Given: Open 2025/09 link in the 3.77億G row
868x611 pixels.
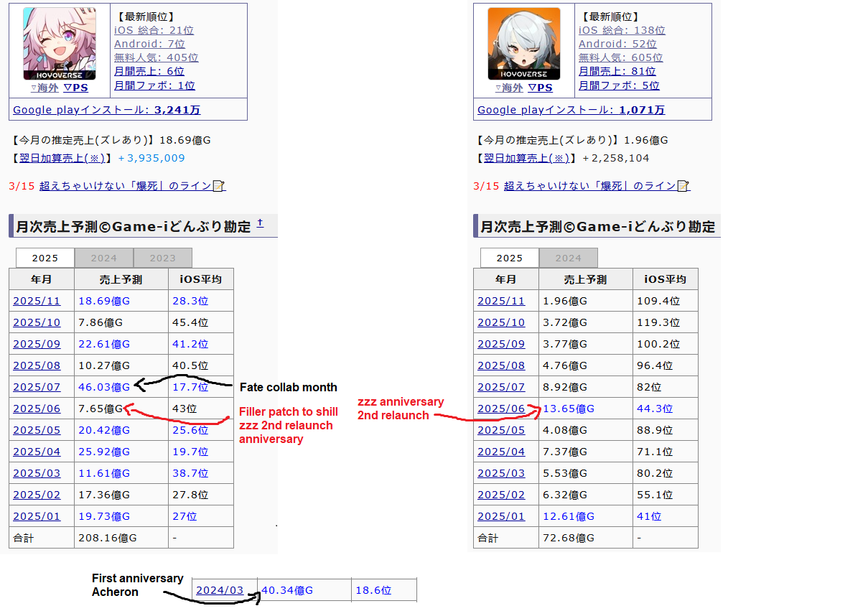Looking at the screenshot, I should click(x=501, y=344).
